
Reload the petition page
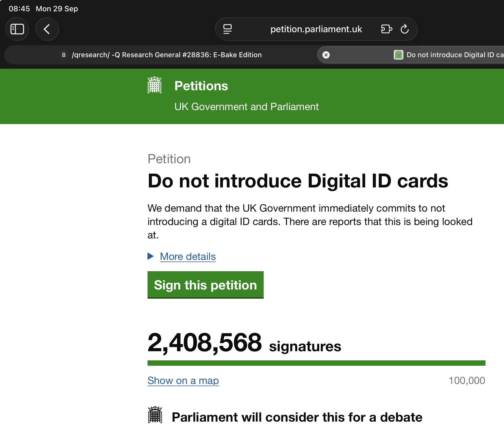pos(404,29)
